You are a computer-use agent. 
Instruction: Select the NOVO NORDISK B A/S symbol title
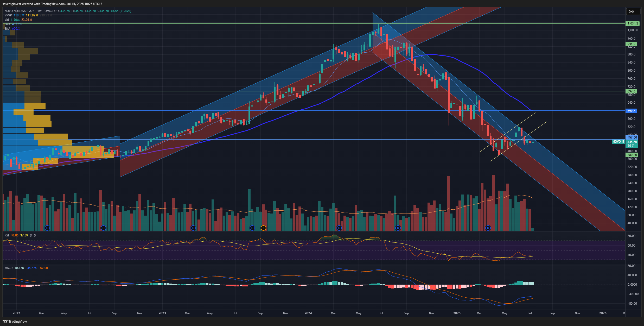(20, 11)
